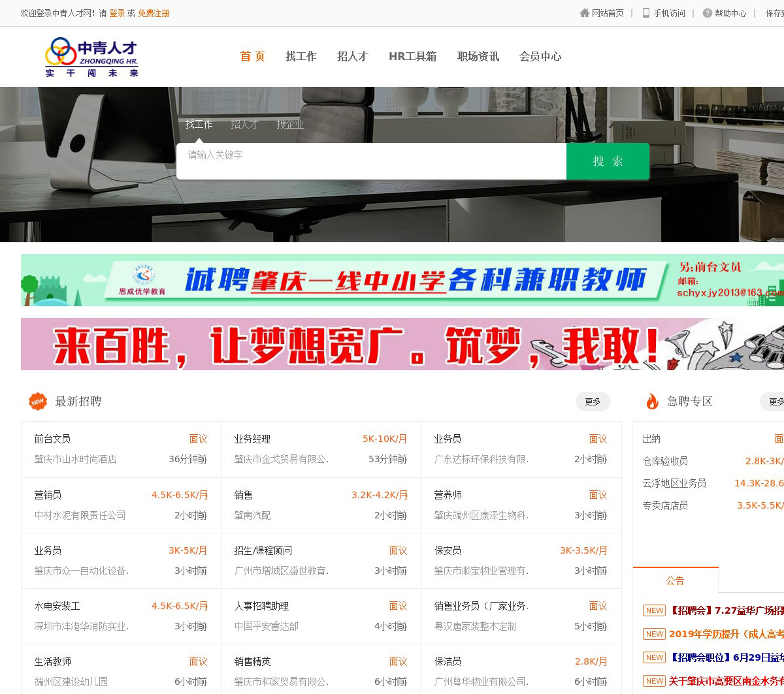Click the green 搜索 button
Image resolution: width=784 pixels, height=694 pixels.
608,161
